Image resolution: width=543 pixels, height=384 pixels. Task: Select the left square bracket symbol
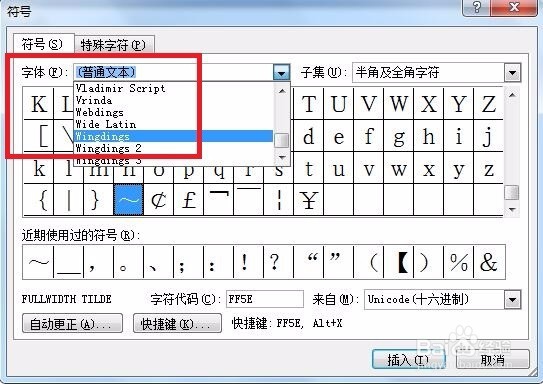pyautogui.click(x=38, y=136)
